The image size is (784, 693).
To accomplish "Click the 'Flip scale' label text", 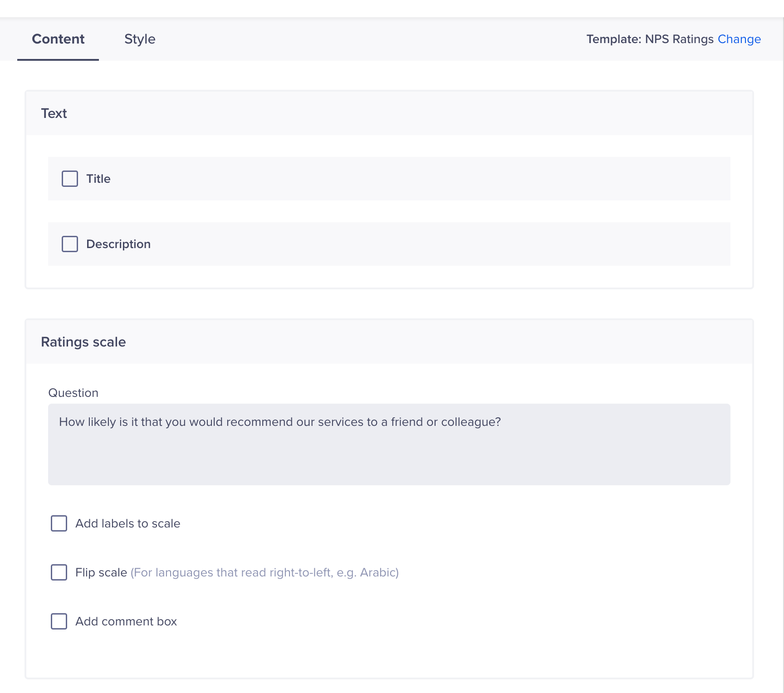I will pyautogui.click(x=101, y=572).
